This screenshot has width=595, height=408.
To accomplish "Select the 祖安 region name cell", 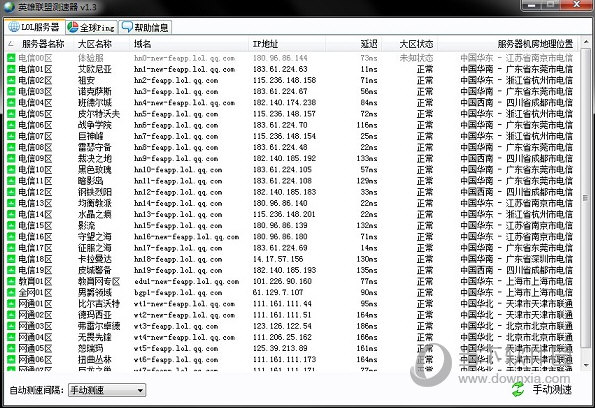I will coord(86,80).
